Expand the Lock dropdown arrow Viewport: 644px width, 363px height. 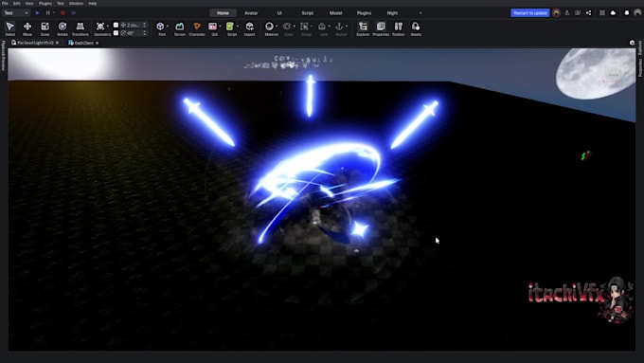click(329, 27)
